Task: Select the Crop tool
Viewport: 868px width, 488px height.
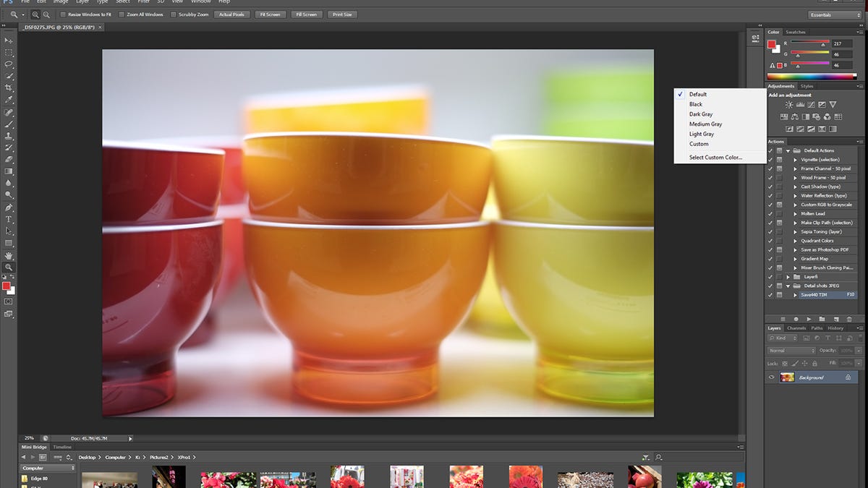Action: pos(9,87)
